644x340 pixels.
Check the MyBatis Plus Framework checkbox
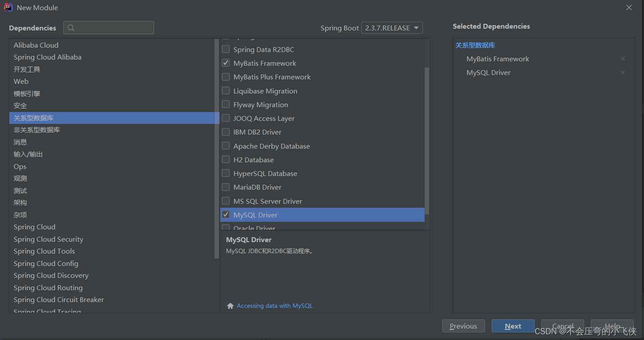(226, 77)
